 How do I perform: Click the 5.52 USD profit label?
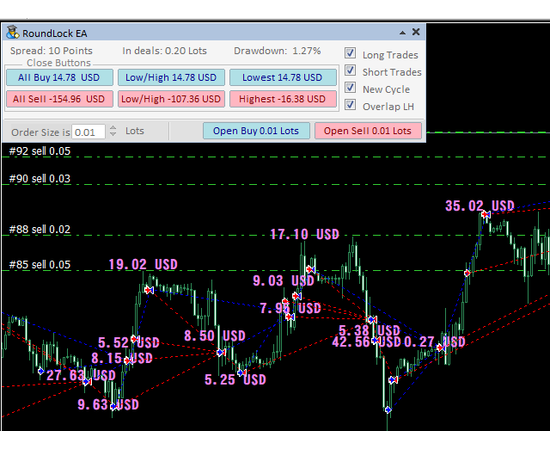point(129,342)
